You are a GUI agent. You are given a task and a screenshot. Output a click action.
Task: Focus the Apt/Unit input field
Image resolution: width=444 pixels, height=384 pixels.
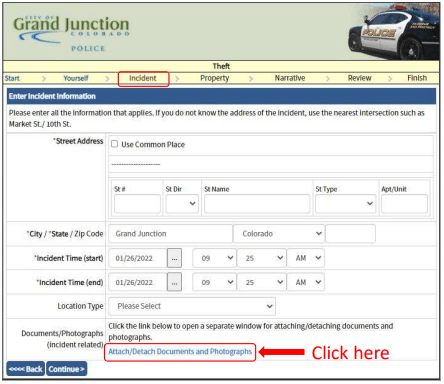coord(404,204)
